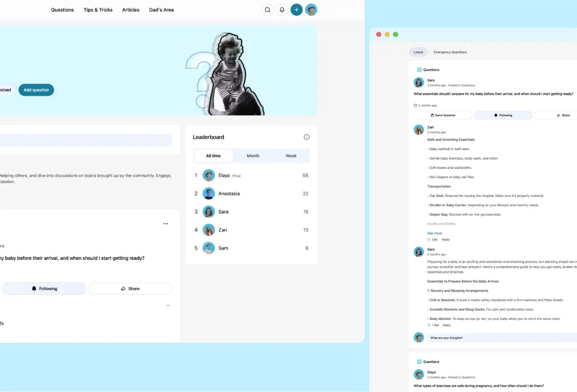Click the Anastasia leaderboard name
This screenshot has height=392, width=577.
(x=229, y=193)
